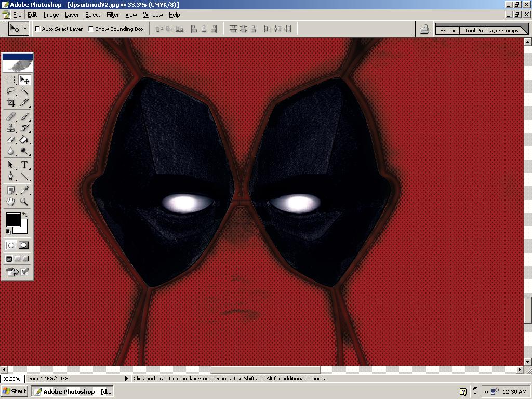Open the File Browser folder icon

424,29
